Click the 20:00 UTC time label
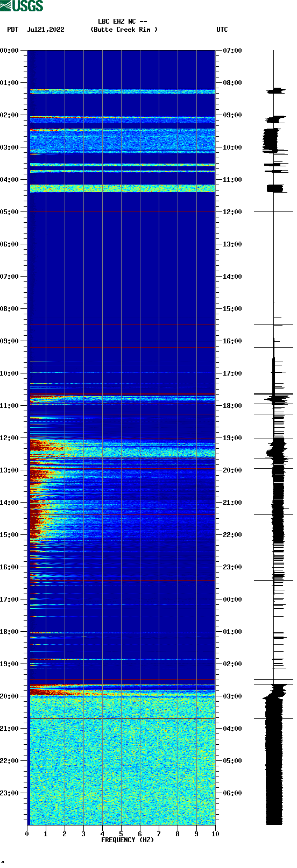This screenshot has width=297, height=868. [232, 470]
